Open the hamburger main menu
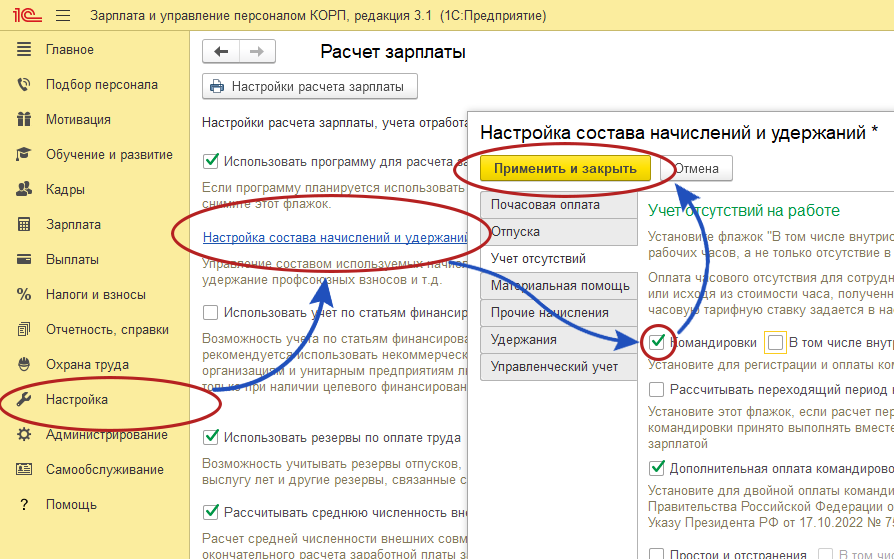The image size is (894, 559). coord(64,16)
